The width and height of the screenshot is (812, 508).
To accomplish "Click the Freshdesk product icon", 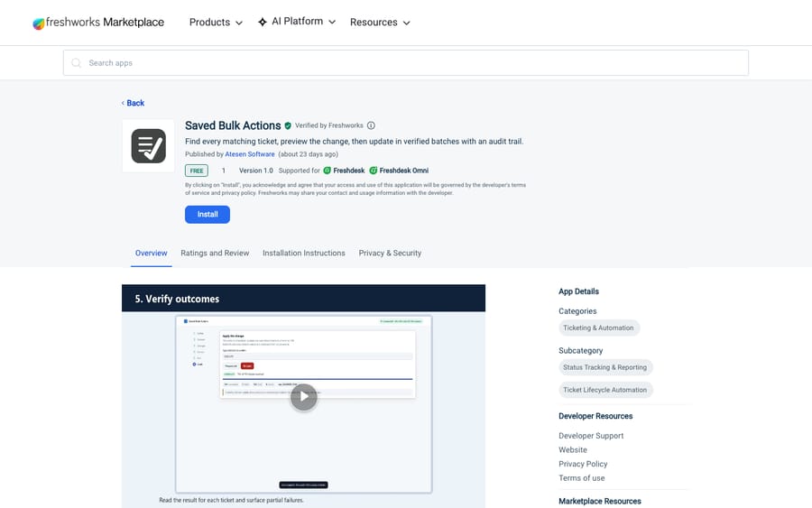I will click(327, 171).
